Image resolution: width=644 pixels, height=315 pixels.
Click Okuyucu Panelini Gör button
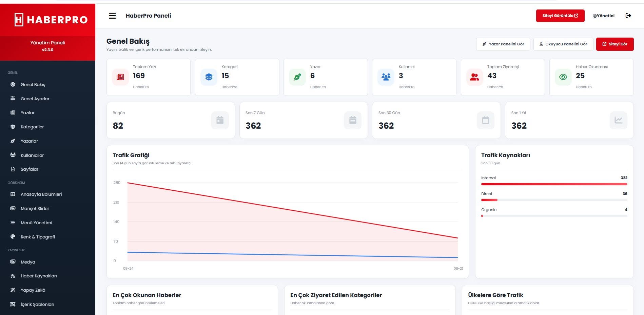coord(563,44)
